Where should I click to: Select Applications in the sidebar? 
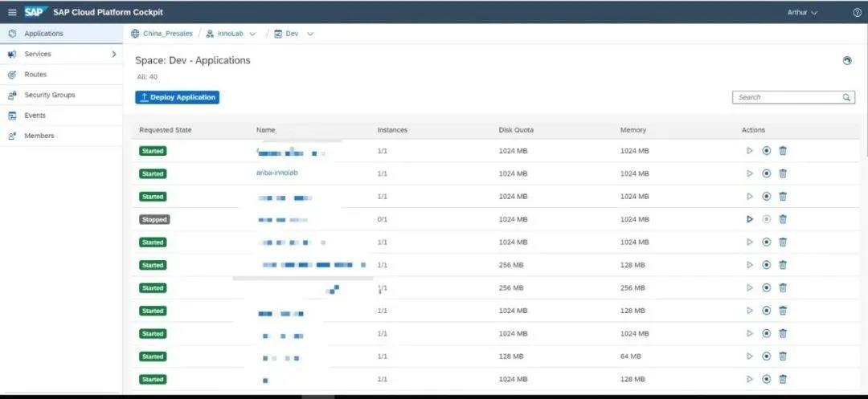pyautogui.click(x=61, y=34)
